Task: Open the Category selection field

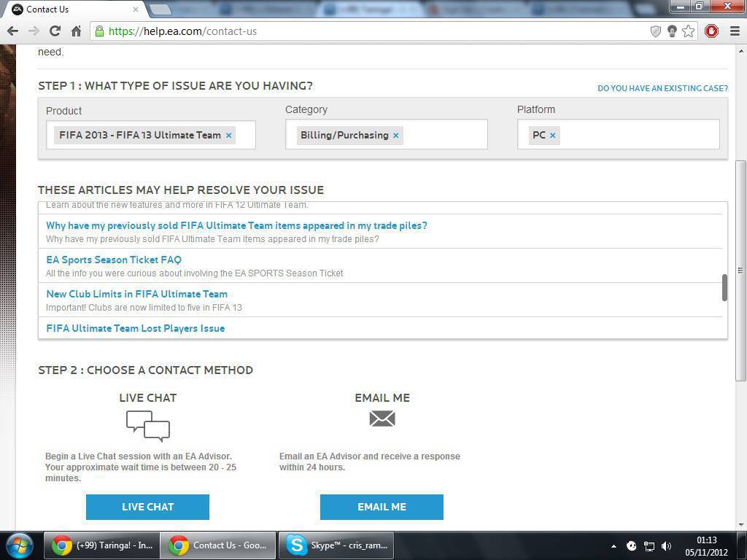Action: tap(387, 134)
